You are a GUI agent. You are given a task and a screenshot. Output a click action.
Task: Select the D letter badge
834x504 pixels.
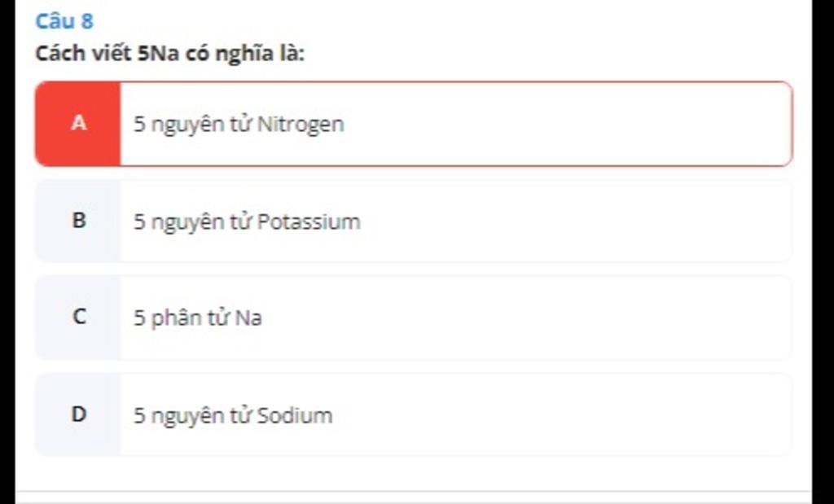click(x=78, y=414)
